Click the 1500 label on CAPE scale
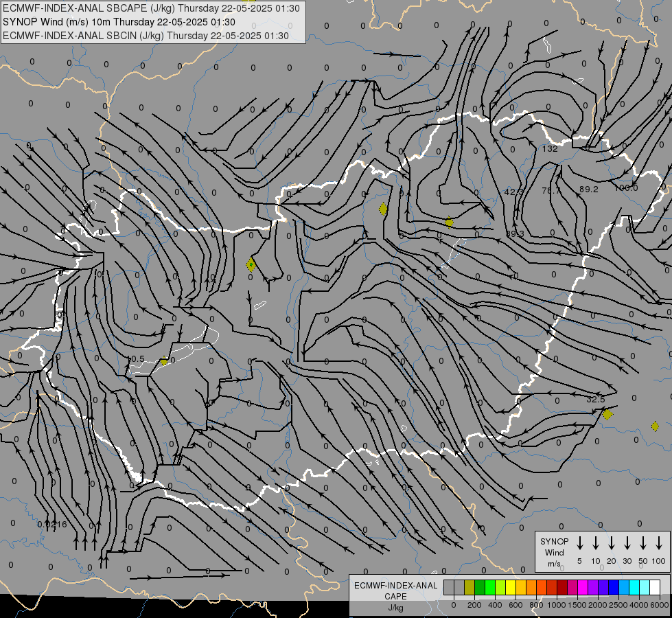Viewport: 672px width, 618px height. [x=577, y=605]
